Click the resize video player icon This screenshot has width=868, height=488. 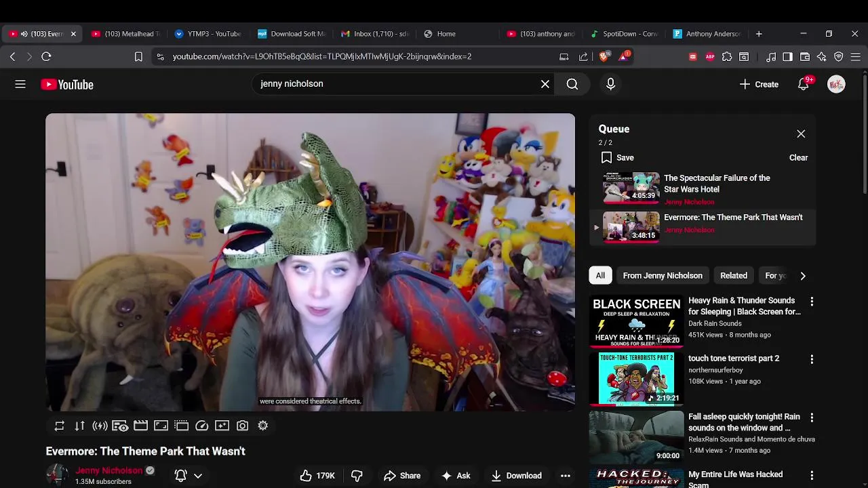(x=161, y=426)
